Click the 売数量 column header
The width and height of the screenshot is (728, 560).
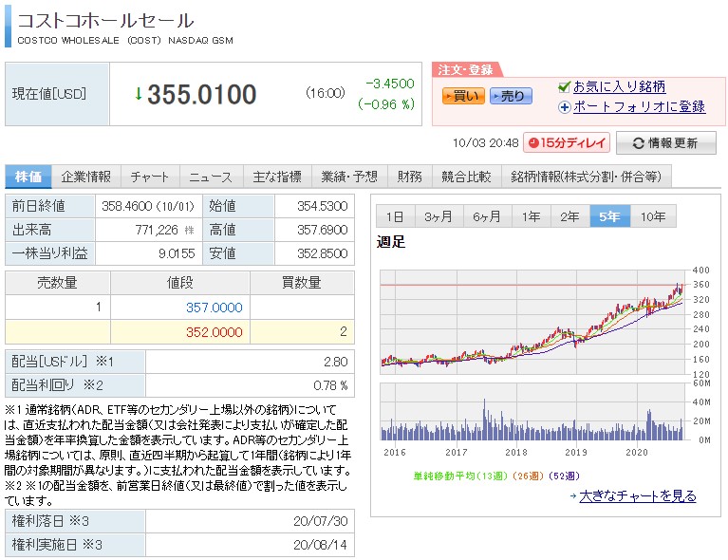click(x=57, y=282)
